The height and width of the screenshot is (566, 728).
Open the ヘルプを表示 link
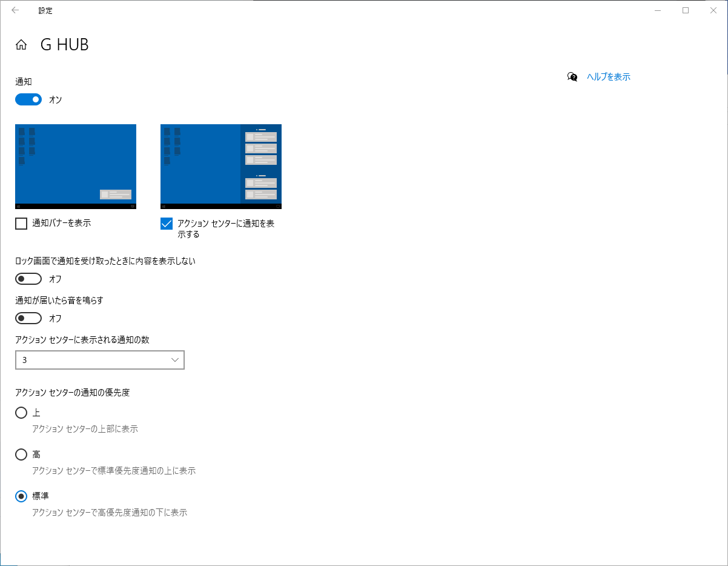[x=608, y=77]
